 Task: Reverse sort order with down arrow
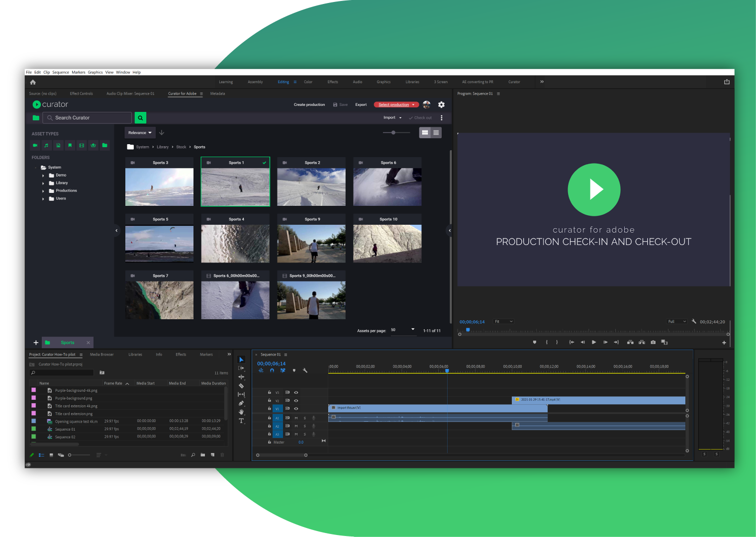click(162, 133)
